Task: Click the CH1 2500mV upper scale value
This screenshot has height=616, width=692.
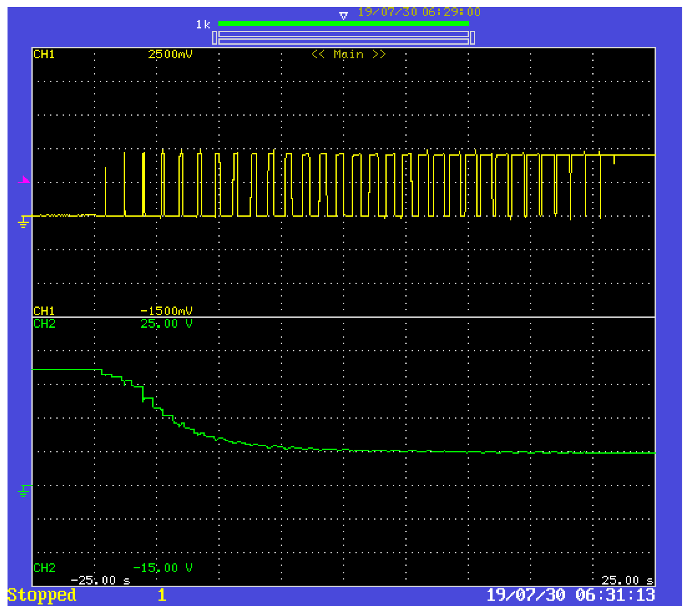Action: (x=170, y=54)
